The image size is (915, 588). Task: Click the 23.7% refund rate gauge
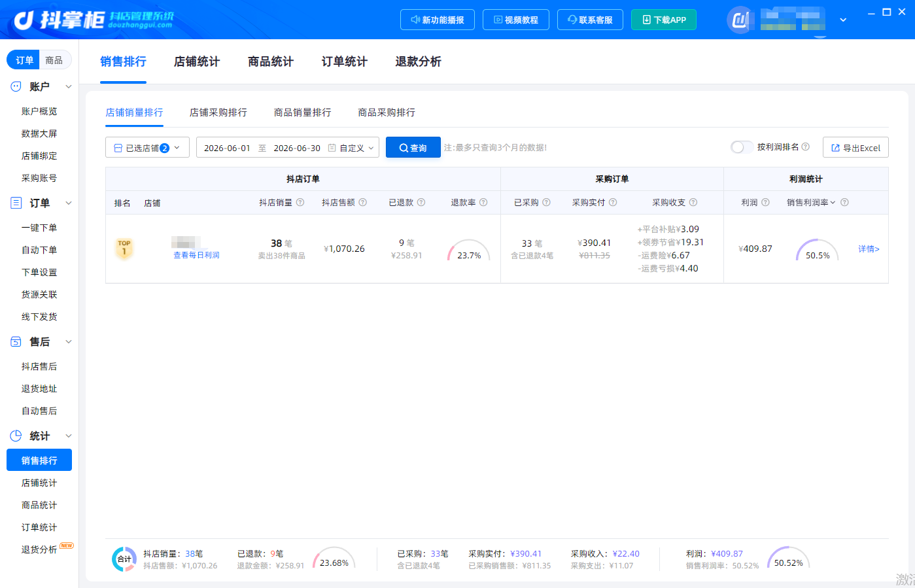click(469, 251)
